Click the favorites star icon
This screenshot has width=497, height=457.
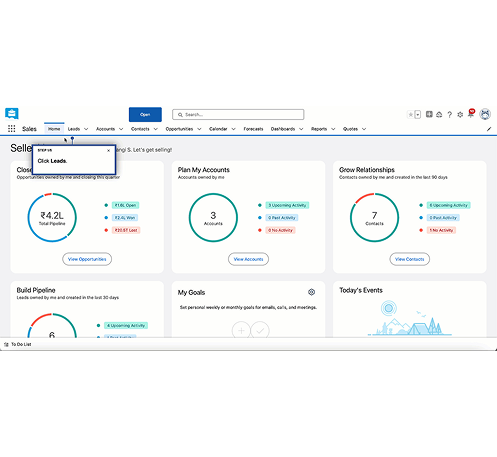pos(411,115)
